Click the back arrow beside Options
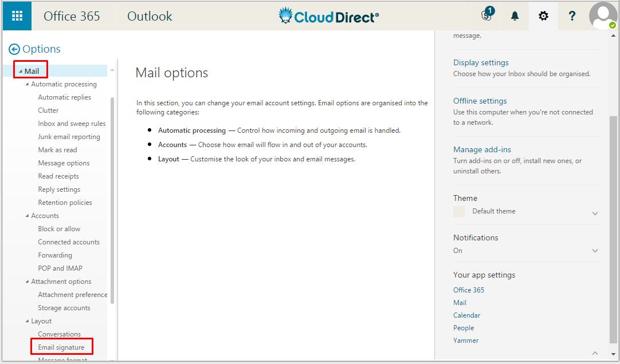Screen dimensions: 620x364 coord(14,50)
